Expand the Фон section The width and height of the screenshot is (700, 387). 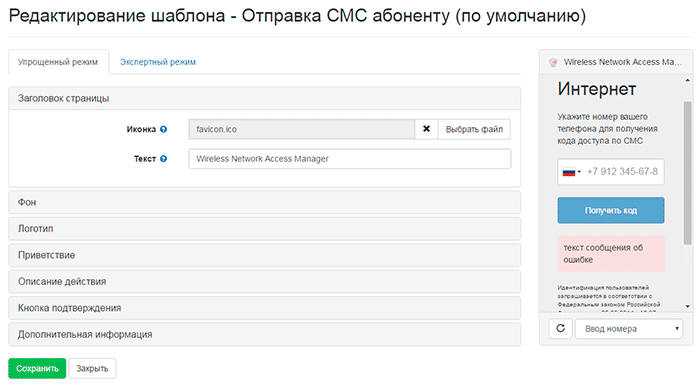point(264,203)
